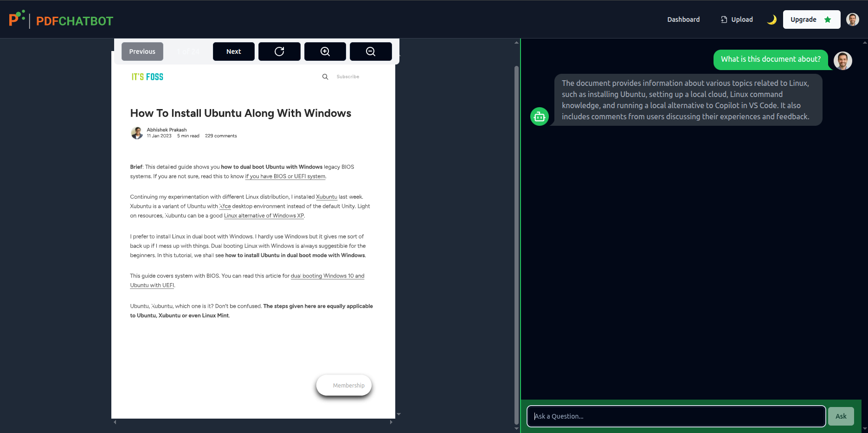Open 'Linux alternative of Windows XP' link

click(x=264, y=216)
